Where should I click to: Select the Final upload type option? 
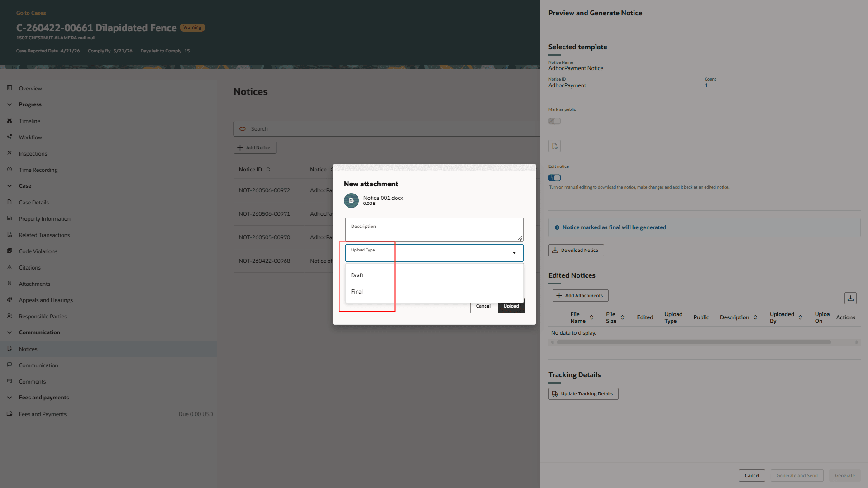point(434,291)
